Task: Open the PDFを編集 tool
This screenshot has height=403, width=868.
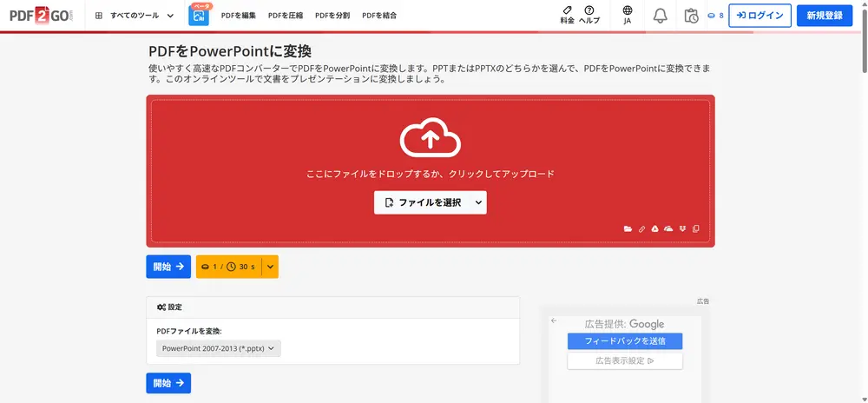Action: point(239,16)
